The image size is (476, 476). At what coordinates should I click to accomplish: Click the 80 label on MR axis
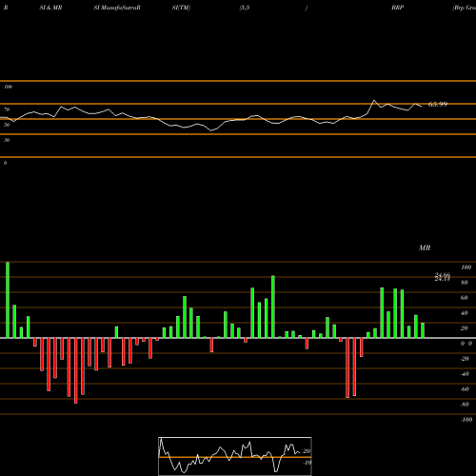tap(465, 283)
